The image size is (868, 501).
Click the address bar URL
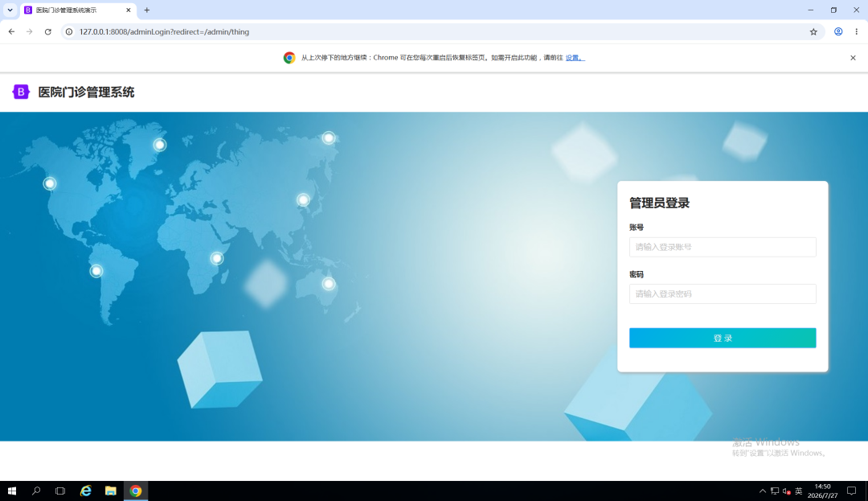coord(165,32)
